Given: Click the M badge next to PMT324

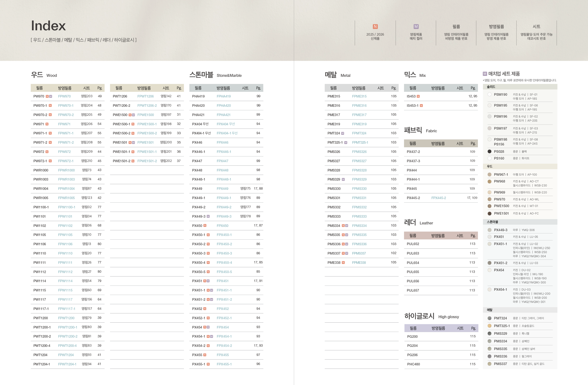Looking at the screenshot, I should (x=342, y=133).
